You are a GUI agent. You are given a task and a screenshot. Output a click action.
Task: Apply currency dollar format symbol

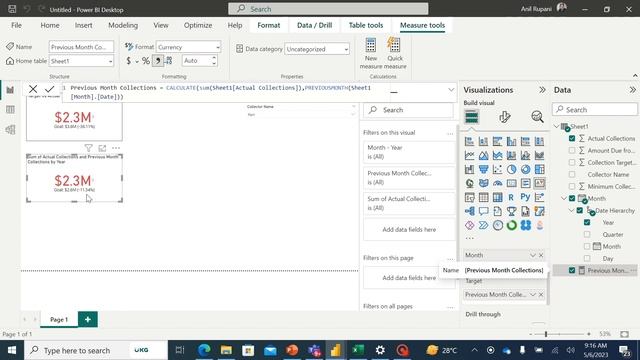129,61
